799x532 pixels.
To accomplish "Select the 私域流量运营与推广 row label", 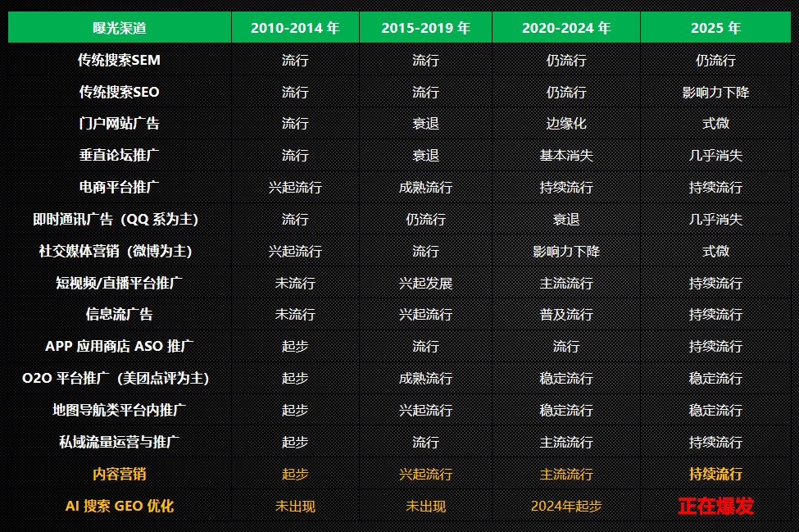I will coord(119,442).
